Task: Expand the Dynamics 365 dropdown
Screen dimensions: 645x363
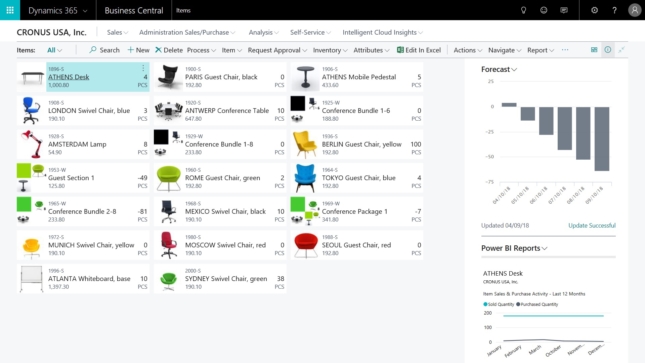Action: 58,10
